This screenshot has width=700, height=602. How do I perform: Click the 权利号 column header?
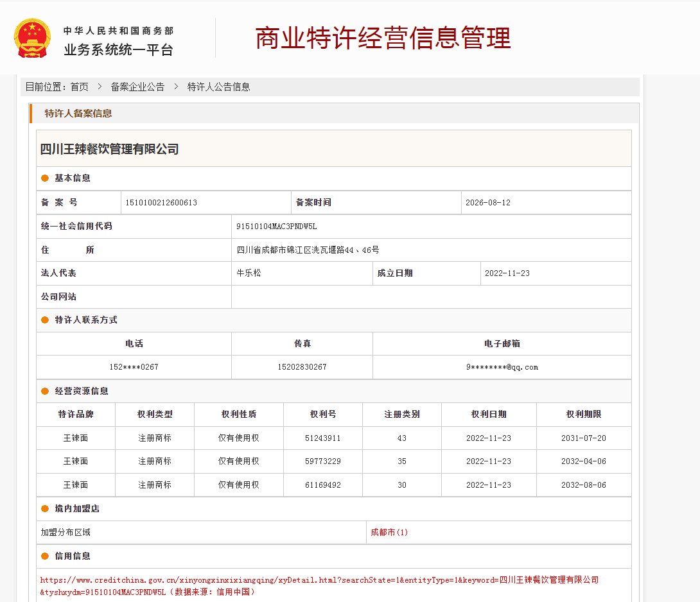(323, 415)
